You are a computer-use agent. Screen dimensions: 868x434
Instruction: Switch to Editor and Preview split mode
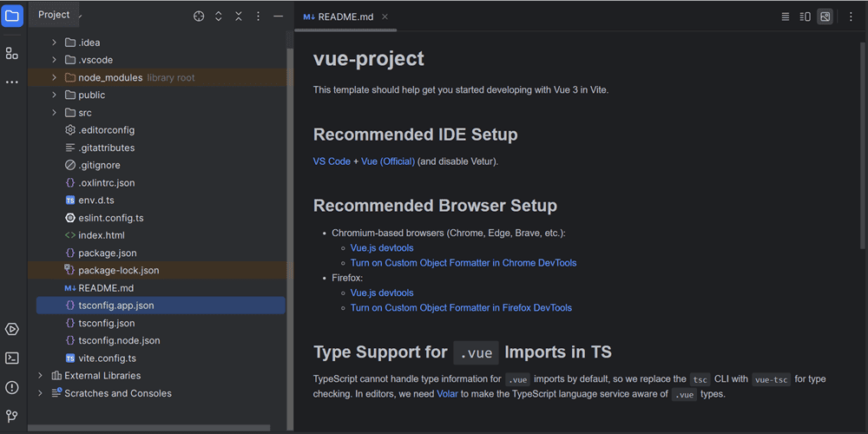click(805, 16)
